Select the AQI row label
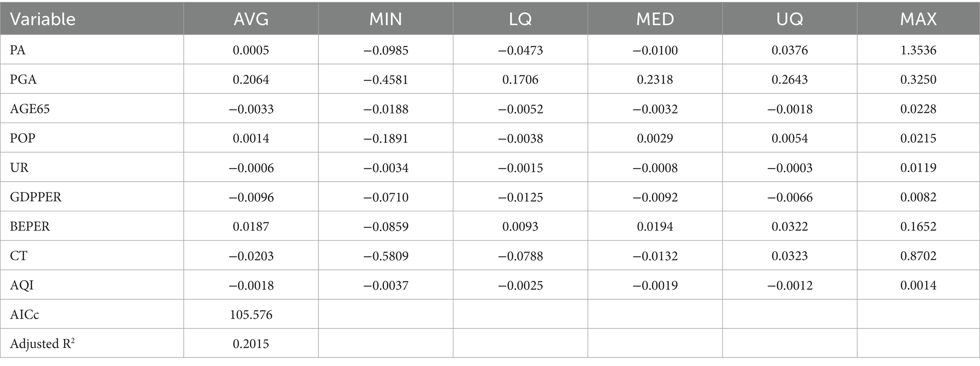 (22, 285)
